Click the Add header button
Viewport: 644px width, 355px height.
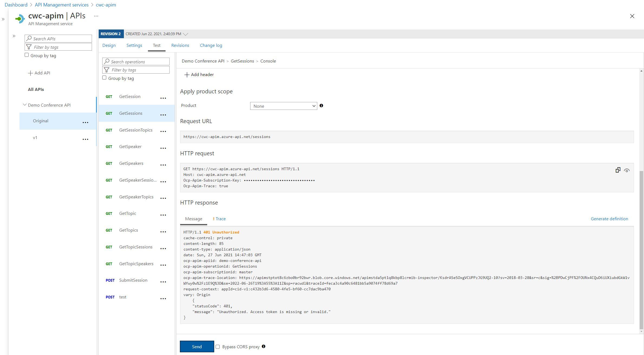(x=199, y=74)
